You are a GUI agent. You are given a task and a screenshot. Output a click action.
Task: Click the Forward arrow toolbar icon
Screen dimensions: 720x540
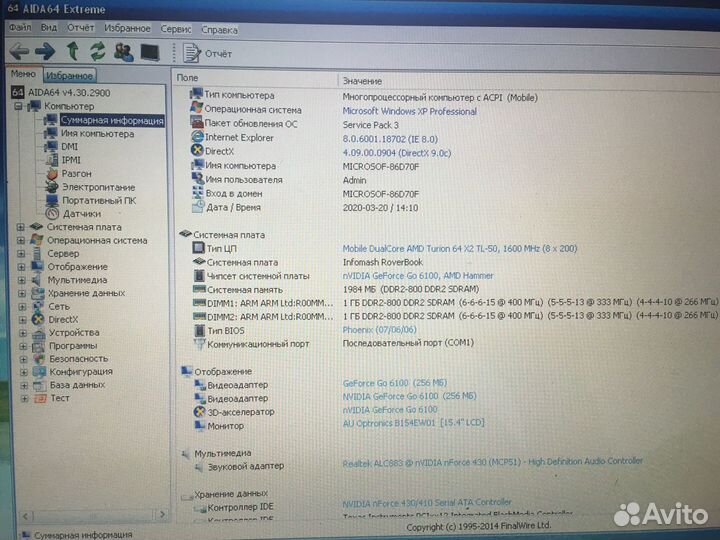[x=45, y=51]
